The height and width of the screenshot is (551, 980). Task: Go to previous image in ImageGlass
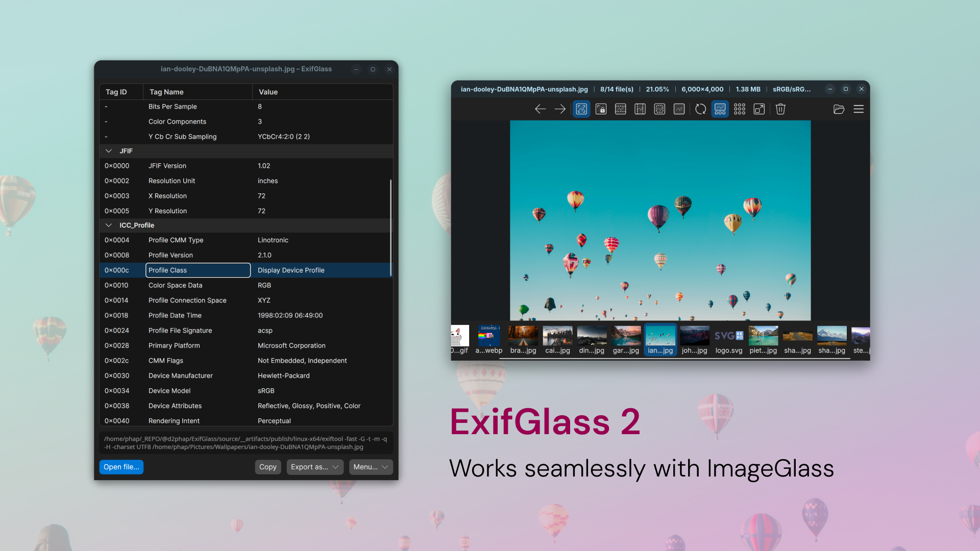(x=540, y=109)
